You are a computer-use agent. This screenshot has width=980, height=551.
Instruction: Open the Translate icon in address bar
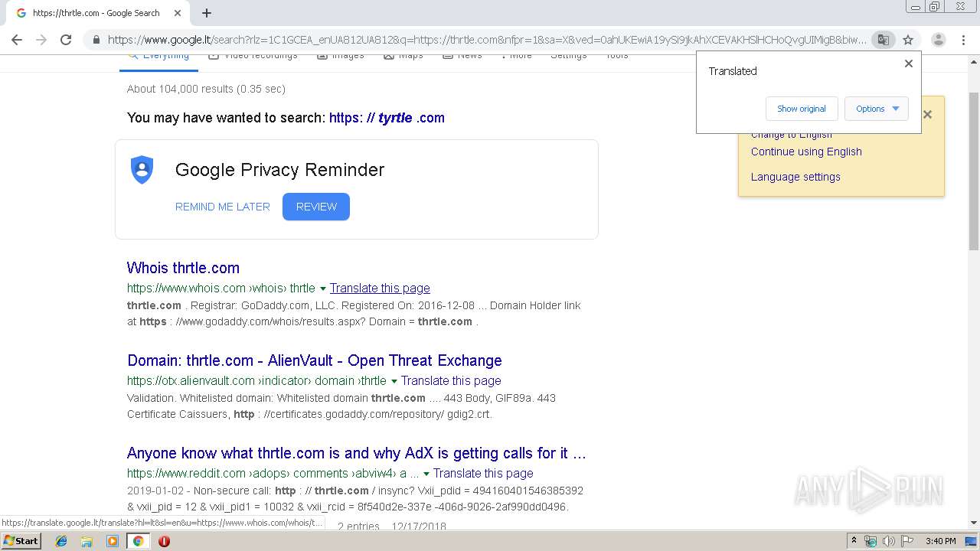pos(884,40)
